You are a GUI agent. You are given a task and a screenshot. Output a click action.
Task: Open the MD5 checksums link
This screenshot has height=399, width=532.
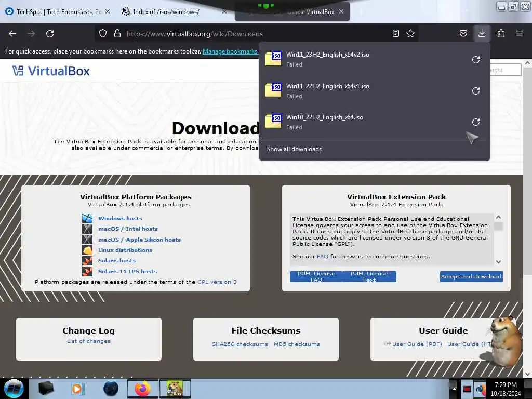(x=297, y=344)
